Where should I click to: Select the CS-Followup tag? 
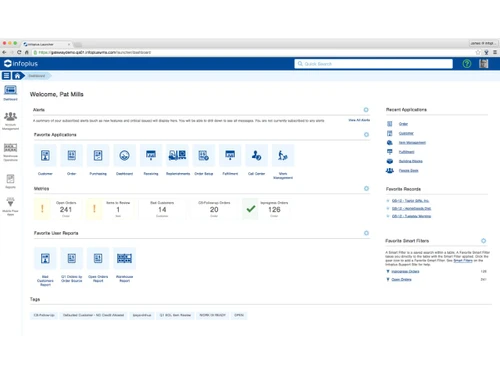pyautogui.click(x=44, y=315)
